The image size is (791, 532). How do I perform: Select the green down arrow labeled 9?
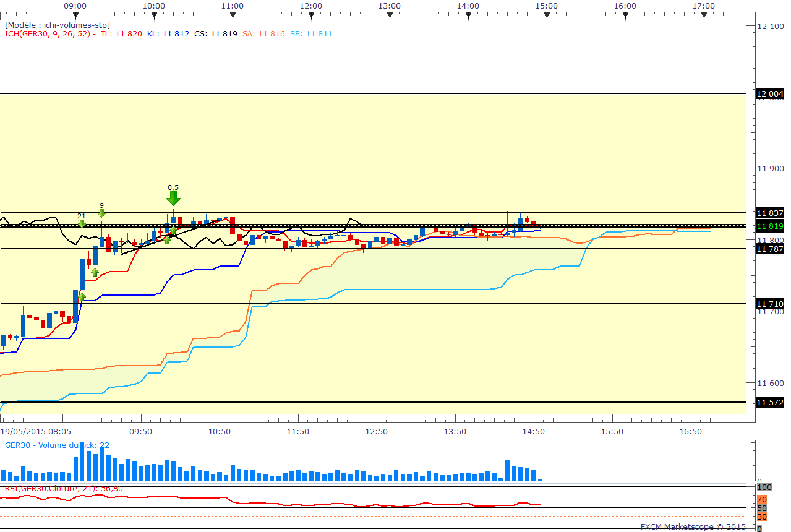[101, 213]
